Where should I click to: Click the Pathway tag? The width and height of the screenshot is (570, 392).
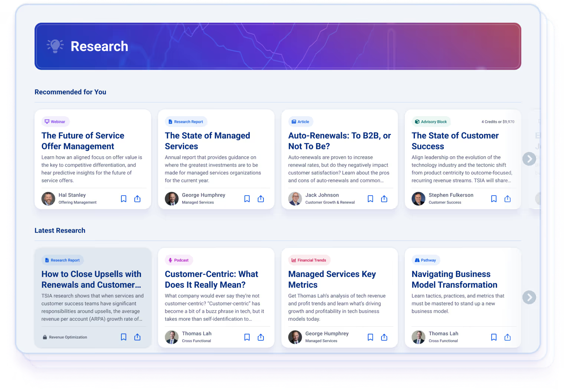click(x=426, y=260)
